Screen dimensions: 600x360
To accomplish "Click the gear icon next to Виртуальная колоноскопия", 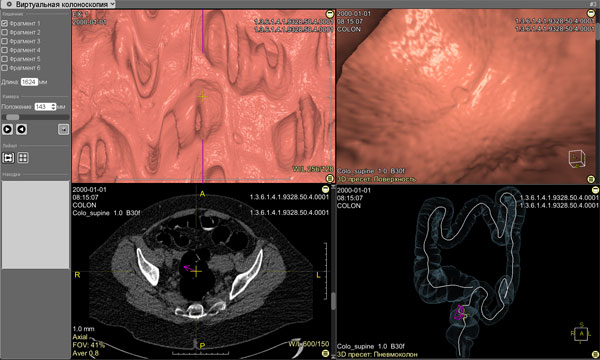I will [8, 4].
